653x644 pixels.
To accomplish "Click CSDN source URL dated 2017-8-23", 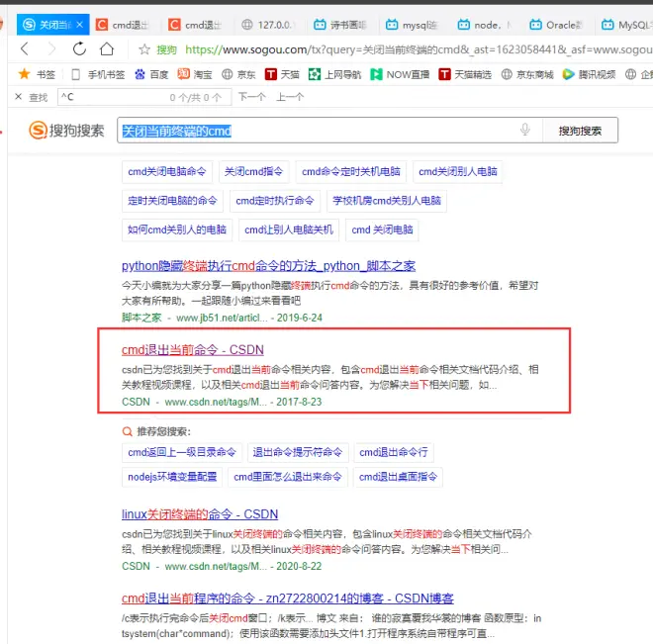I will 216,402.
